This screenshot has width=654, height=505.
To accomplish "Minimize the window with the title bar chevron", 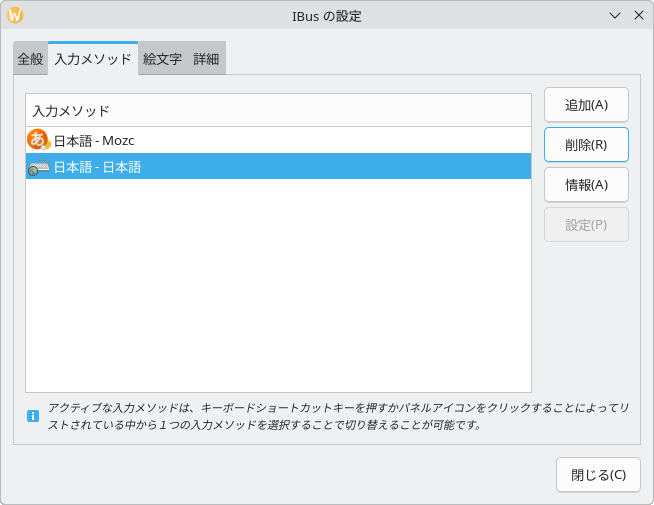I will [x=615, y=15].
